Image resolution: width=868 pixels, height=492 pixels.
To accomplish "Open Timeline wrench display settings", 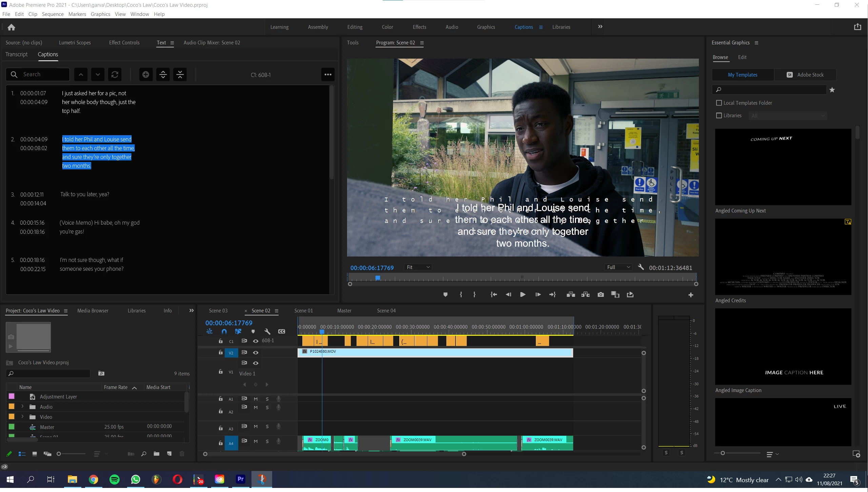I will 267,331.
